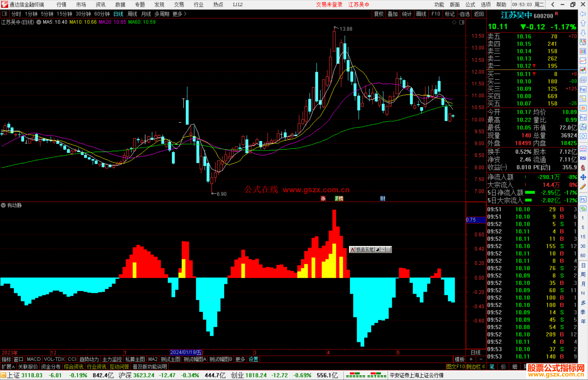The image size is (588, 380).
Task: Click the four-arrow move icon in sidebar
Action: (x=583, y=178)
